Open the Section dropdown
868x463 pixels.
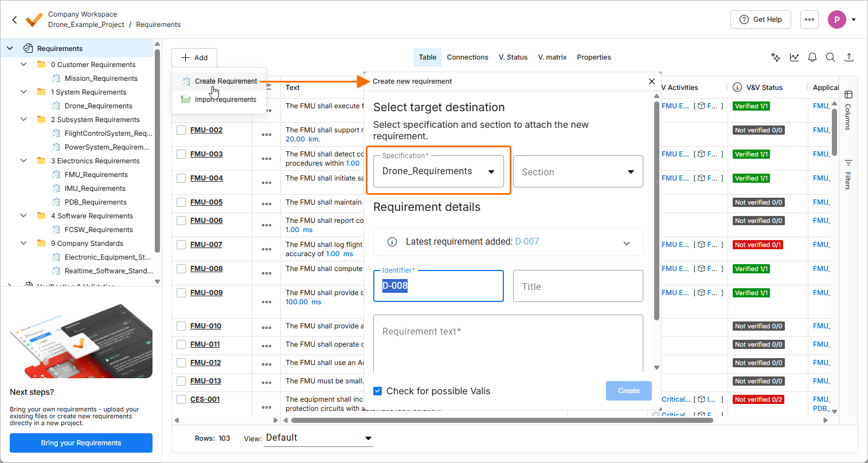click(578, 171)
